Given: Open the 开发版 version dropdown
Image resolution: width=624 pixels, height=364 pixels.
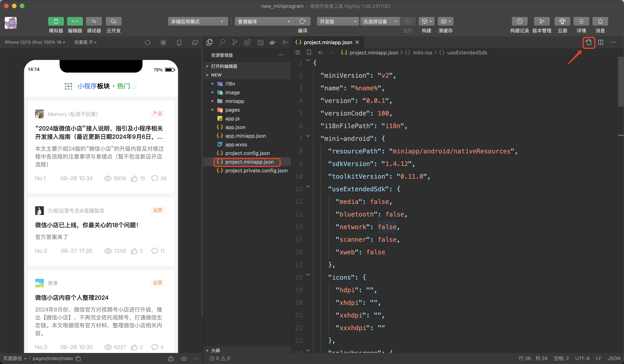Looking at the screenshot, I should pyautogui.click(x=338, y=21).
